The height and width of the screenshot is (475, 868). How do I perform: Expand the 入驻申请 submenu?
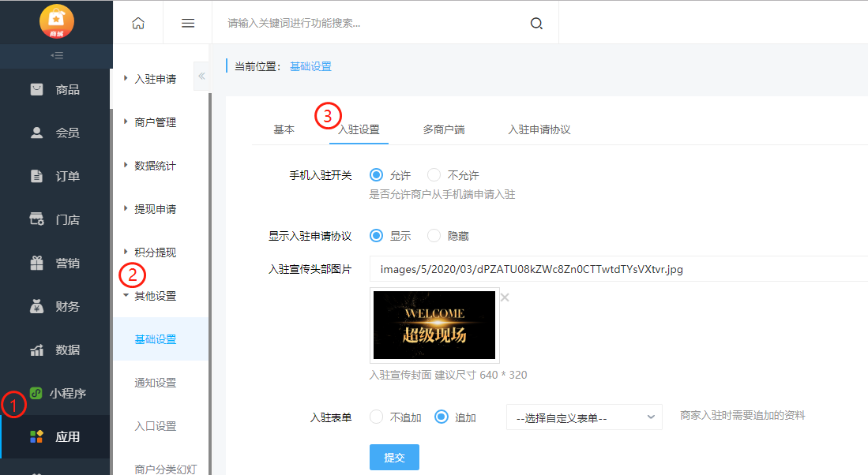[149, 79]
